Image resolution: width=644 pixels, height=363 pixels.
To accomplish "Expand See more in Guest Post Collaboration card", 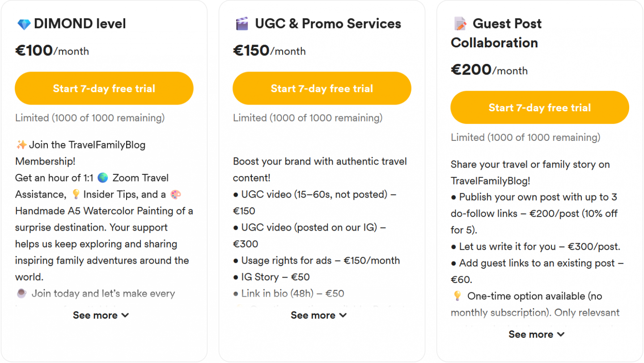I will (536, 334).
